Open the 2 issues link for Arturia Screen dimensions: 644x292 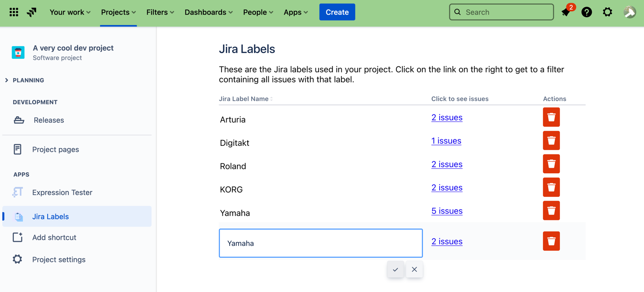(x=447, y=117)
